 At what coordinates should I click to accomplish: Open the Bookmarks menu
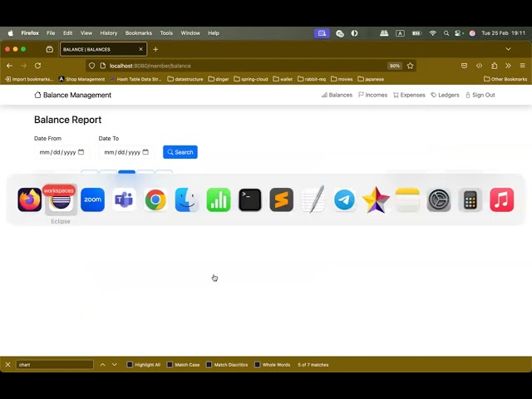tap(139, 33)
